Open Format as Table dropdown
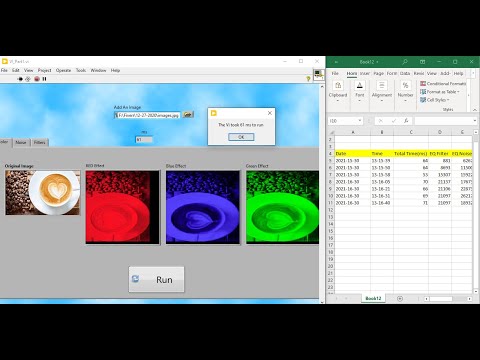This screenshot has width=480, height=360. [x=440, y=92]
